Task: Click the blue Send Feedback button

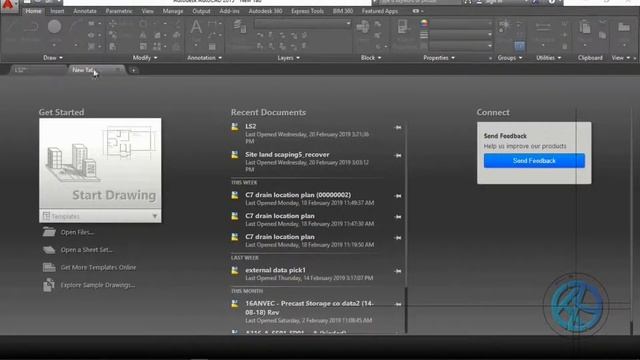Action: pyautogui.click(x=534, y=160)
